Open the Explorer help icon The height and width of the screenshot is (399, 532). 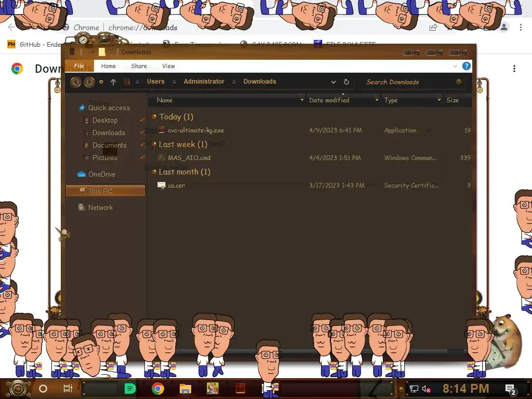click(467, 66)
